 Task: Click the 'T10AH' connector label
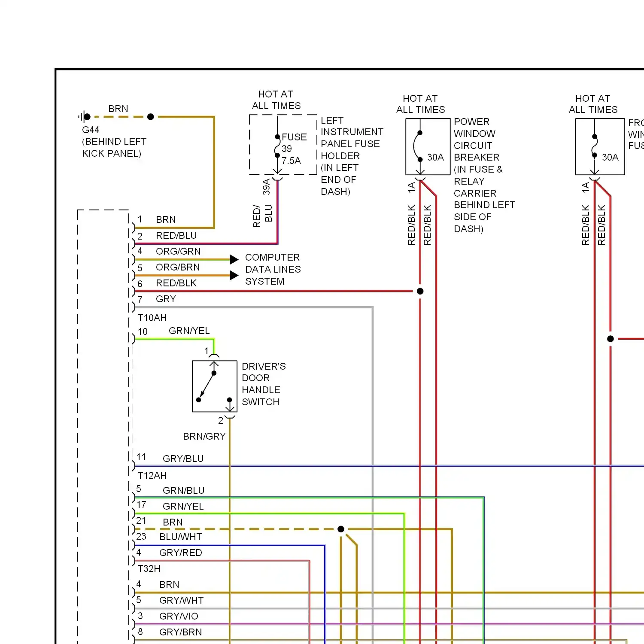click(x=152, y=318)
